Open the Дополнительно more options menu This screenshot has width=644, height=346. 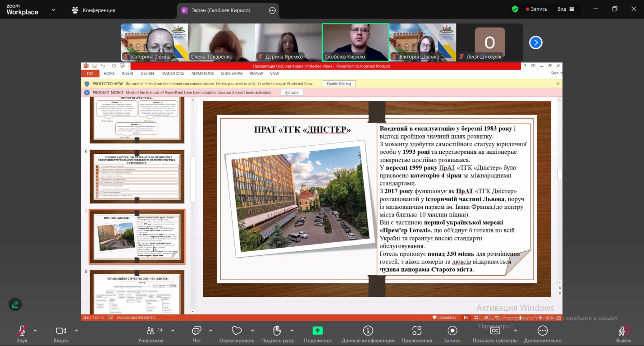[543, 334]
